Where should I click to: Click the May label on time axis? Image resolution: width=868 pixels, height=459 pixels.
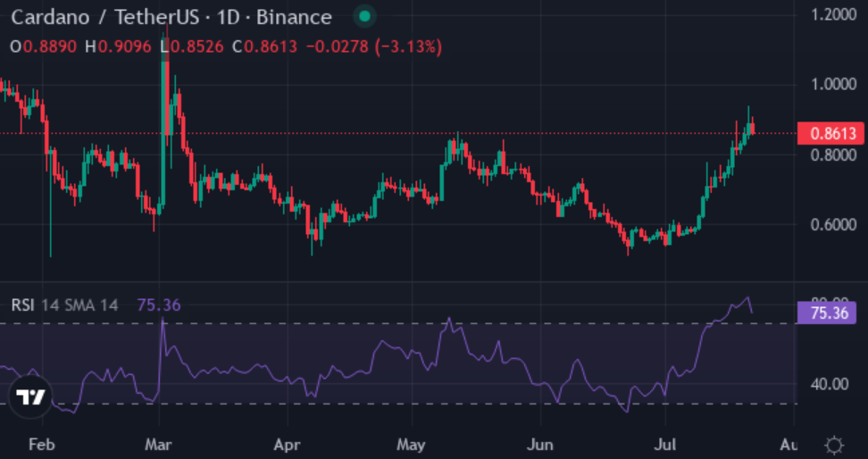[x=412, y=445]
